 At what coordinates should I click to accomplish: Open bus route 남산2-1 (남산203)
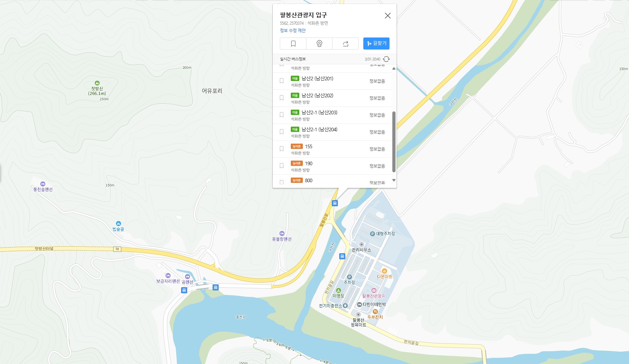coord(319,112)
